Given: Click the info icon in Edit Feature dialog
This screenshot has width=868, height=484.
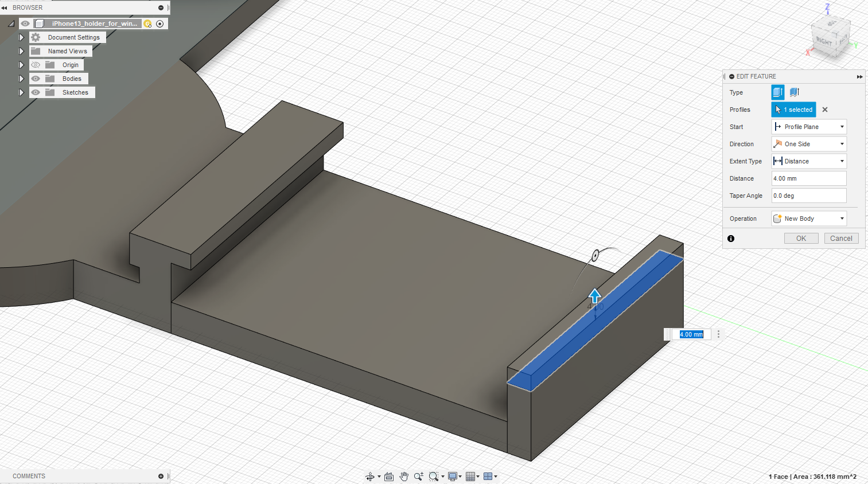Looking at the screenshot, I should click(x=731, y=239).
